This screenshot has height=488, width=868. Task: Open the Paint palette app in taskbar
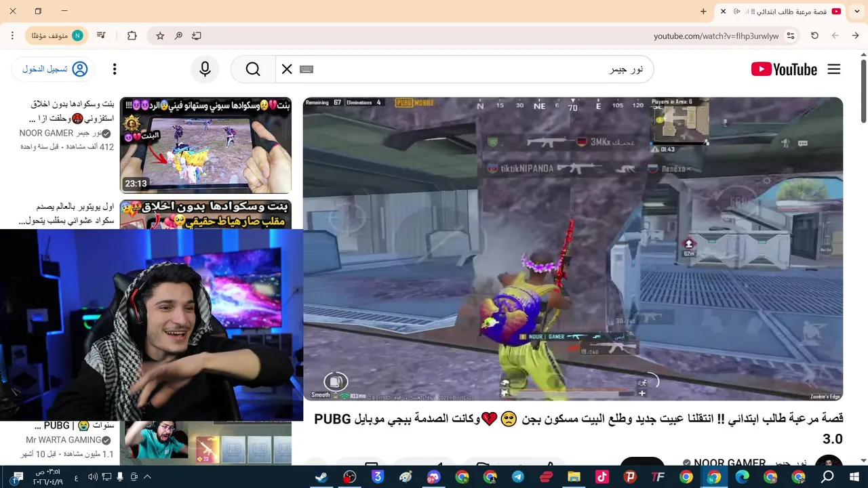(406, 477)
